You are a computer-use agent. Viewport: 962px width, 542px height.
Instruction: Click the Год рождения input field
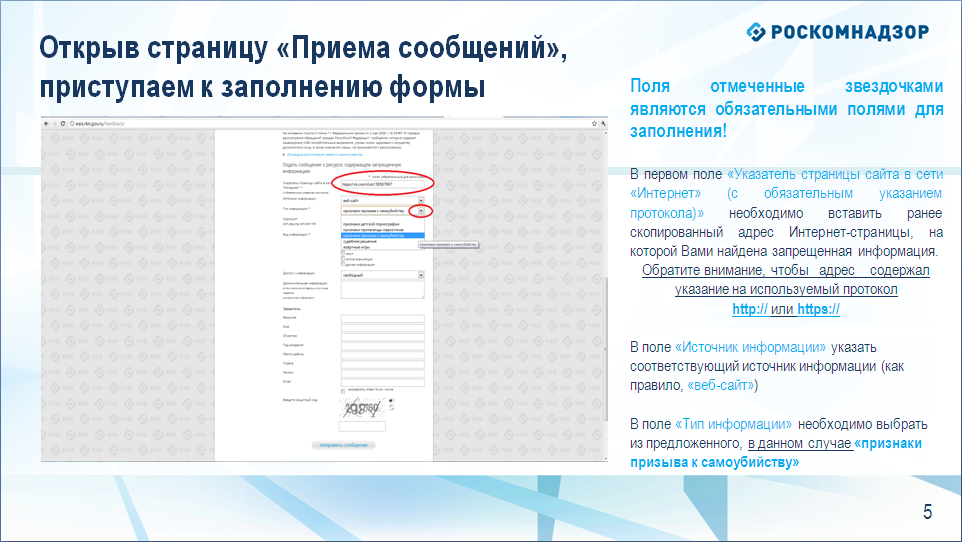click(x=383, y=346)
